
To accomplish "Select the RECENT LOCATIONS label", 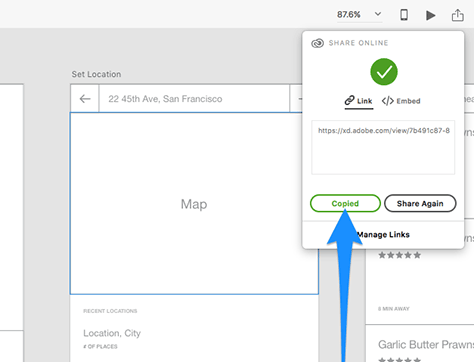I will point(110,311).
